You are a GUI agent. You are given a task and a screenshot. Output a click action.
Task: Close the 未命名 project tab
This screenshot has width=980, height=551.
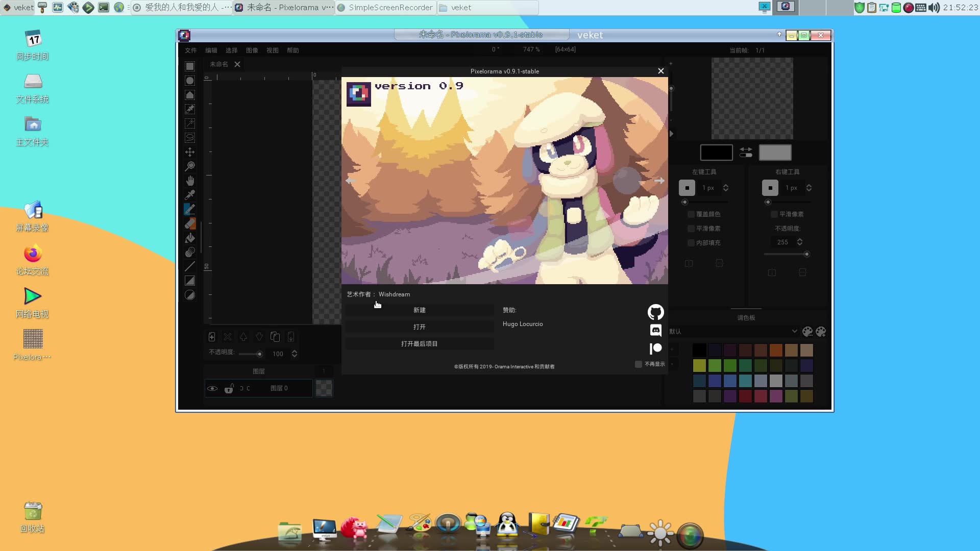pos(237,64)
